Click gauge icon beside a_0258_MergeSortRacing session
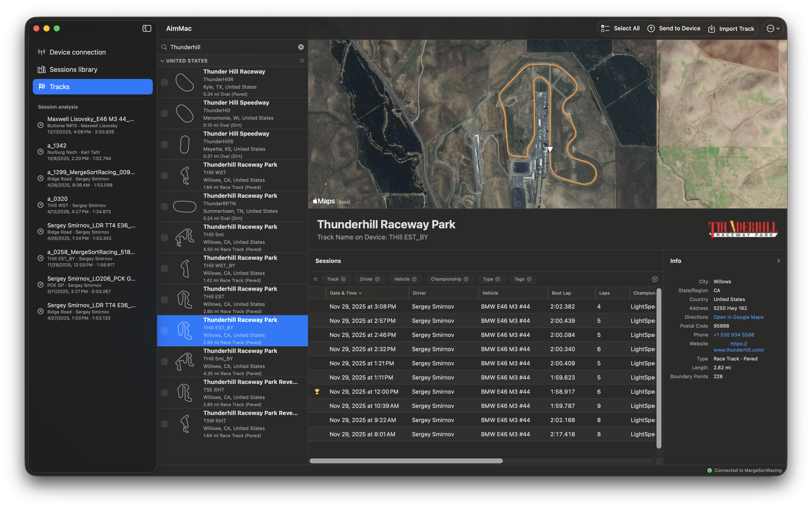The image size is (812, 509). pyautogui.click(x=40, y=258)
